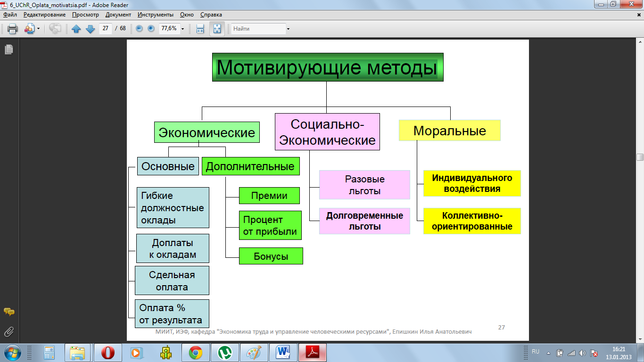This screenshot has width=644, height=362.
Task: Click the Бонусы box
Action: (x=271, y=256)
